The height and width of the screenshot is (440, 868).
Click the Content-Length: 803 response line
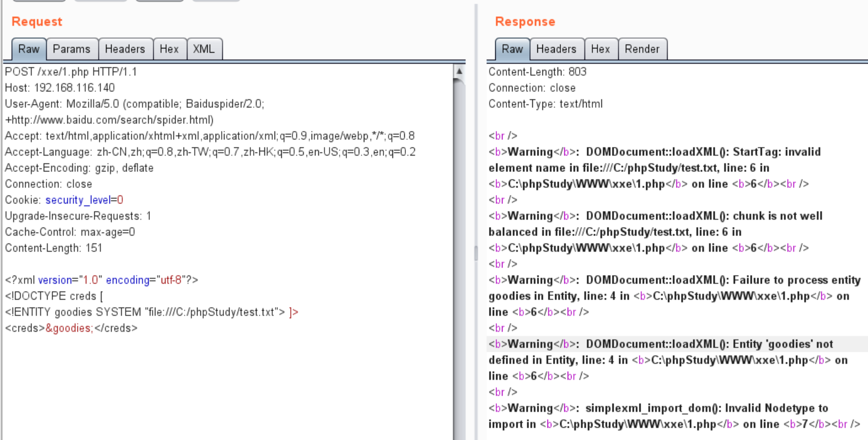pyautogui.click(x=537, y=72)
